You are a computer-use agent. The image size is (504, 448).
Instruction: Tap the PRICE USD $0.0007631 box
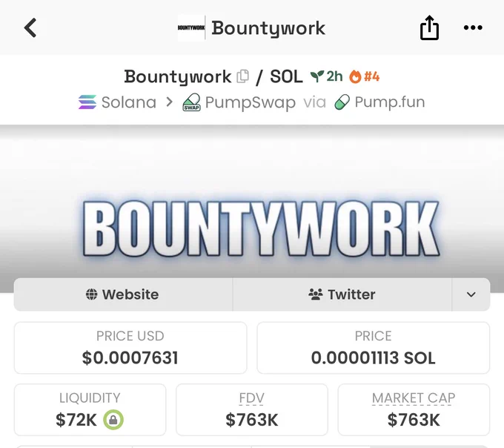pyautogui.click(x=130, y=348)
